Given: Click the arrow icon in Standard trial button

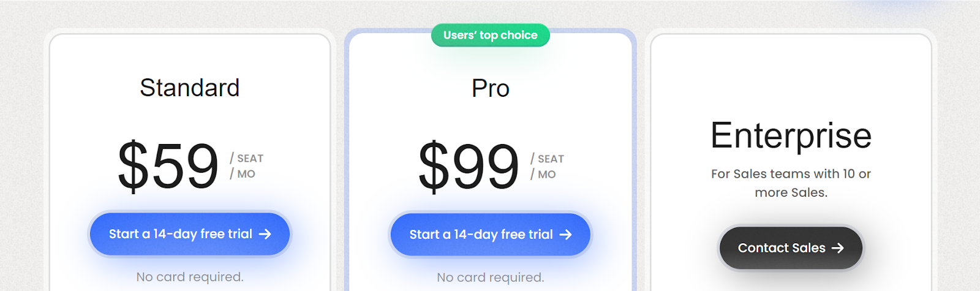Looking at the screenshot, I should pos(265,234).
